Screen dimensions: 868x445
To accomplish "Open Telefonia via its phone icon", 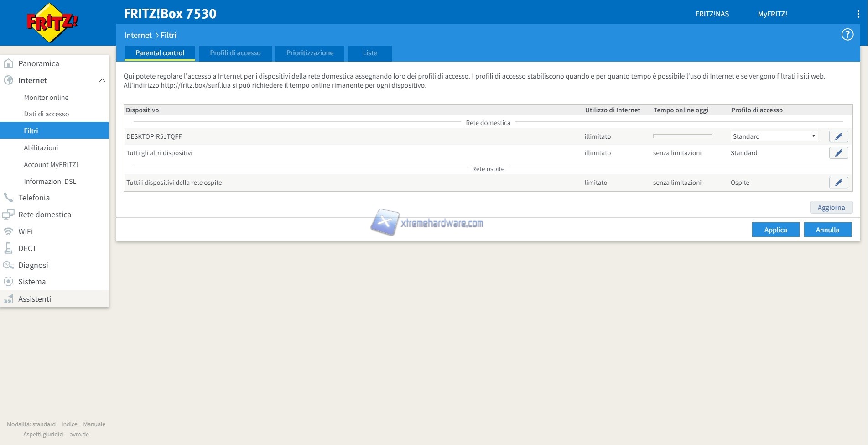I will click(x=8, y=198).
